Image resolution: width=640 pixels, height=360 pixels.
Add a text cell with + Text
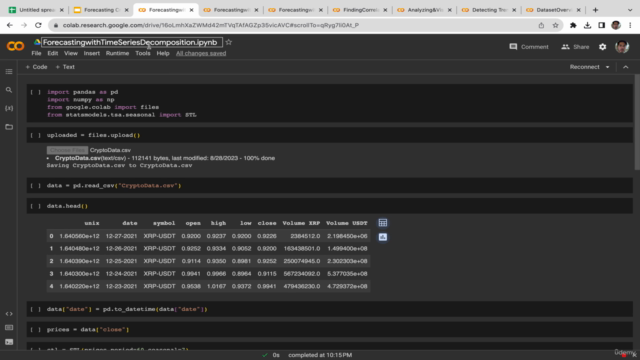[65, 67]
